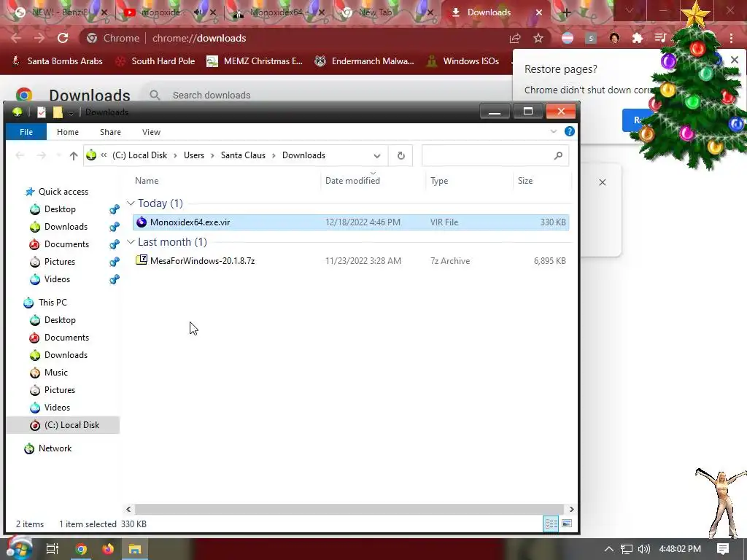Click the Explorer search box

pos(495,156)
